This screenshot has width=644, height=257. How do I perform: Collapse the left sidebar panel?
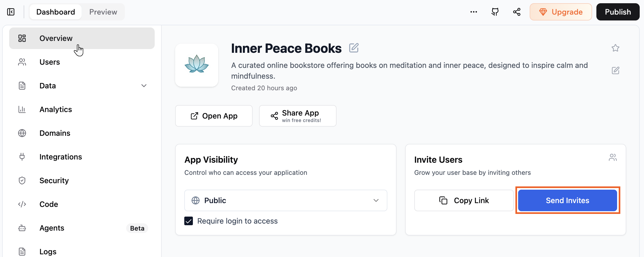coord(10,12)
